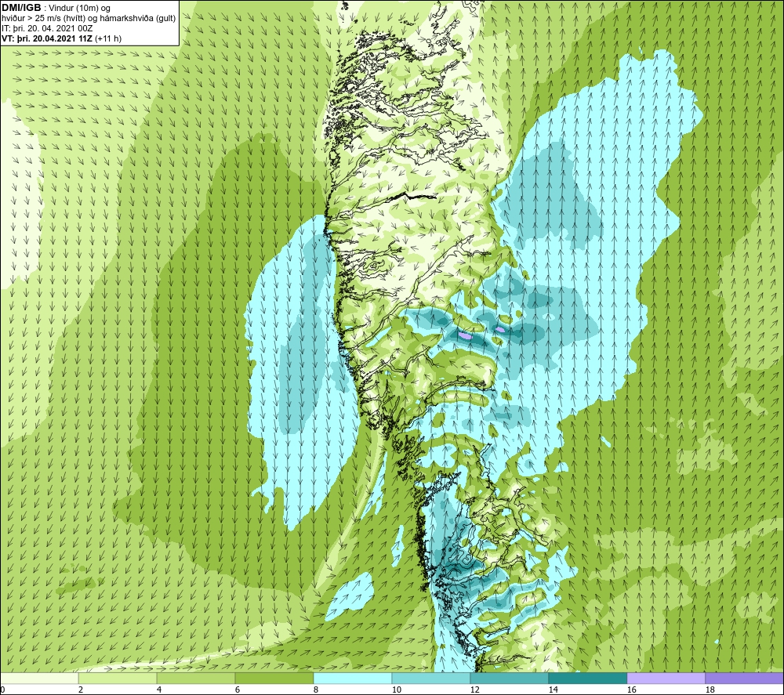Click the legend value label '14'
The image size is (784, 695).
tap(553, 690)
